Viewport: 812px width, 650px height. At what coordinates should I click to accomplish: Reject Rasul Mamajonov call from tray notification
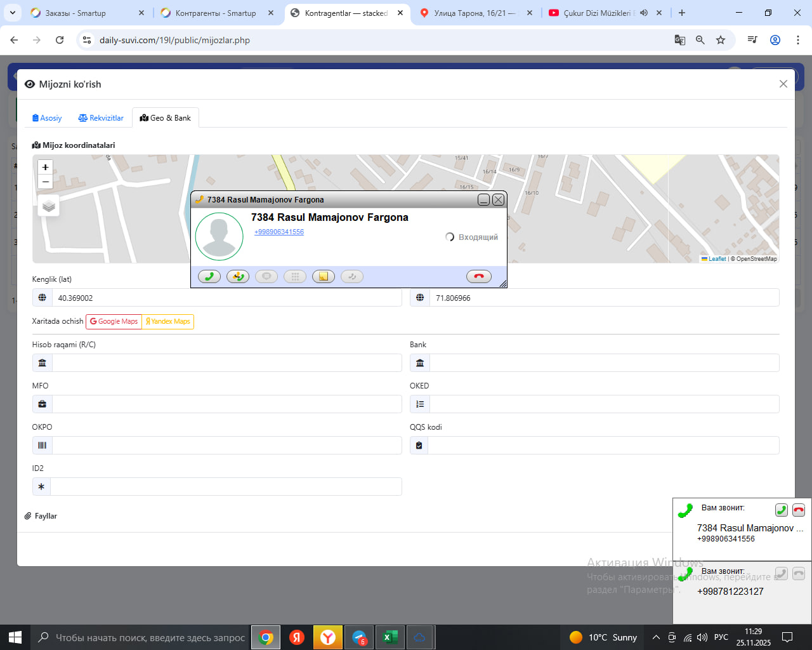coord(799,510)
